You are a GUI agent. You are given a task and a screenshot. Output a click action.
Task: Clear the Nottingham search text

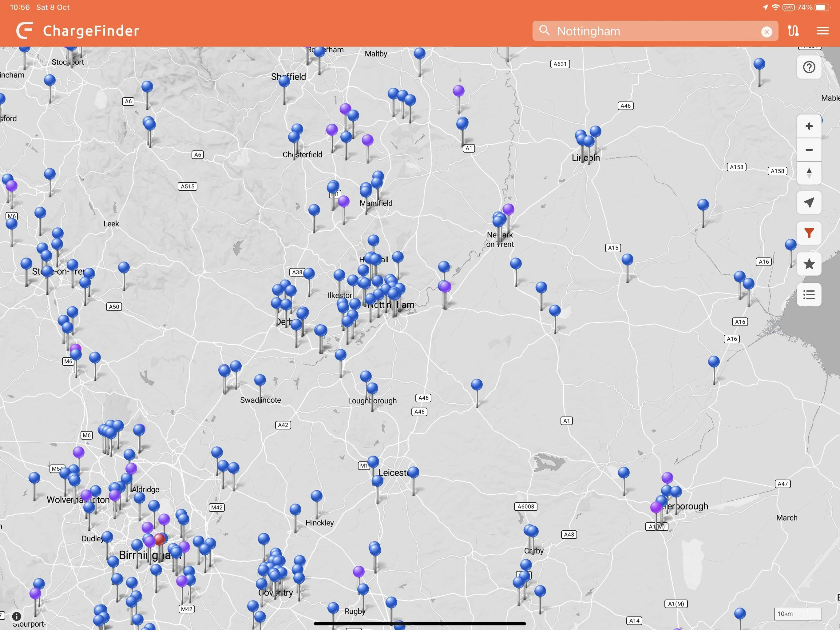click(x=766, y=32)
